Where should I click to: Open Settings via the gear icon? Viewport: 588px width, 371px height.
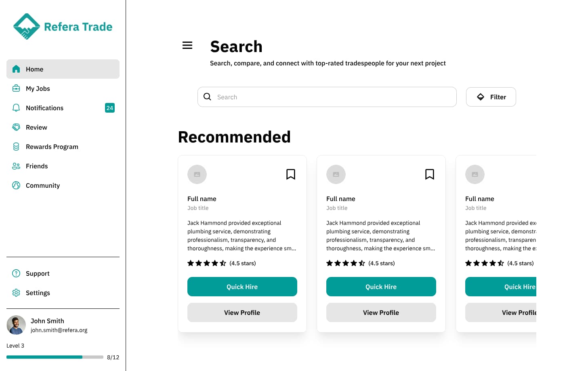[x=16, y=293]
